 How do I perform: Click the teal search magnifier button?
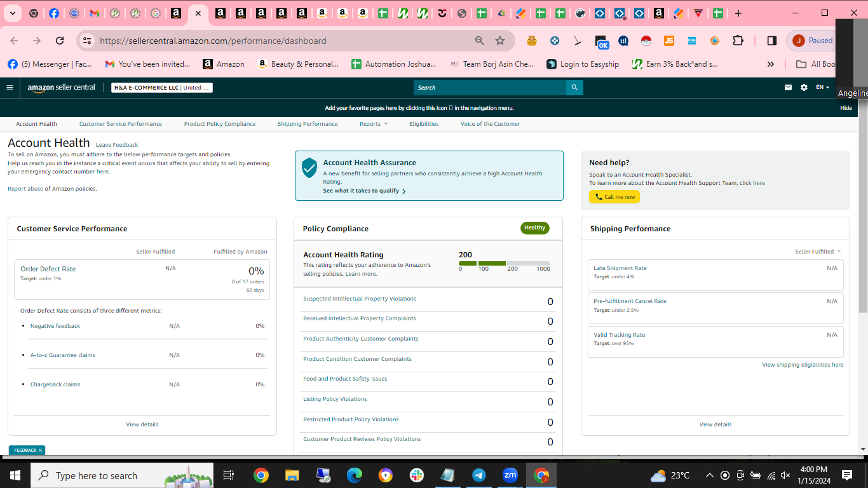574,88
